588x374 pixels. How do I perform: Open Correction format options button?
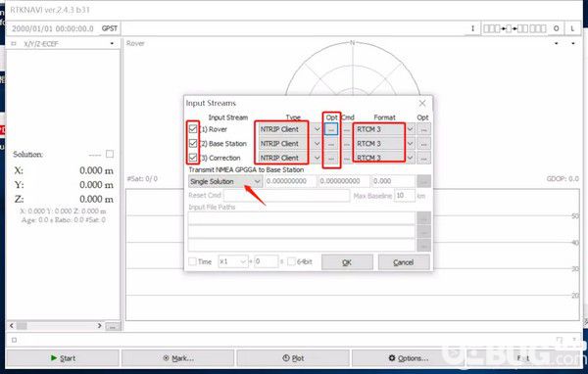[x=423, y=158]
